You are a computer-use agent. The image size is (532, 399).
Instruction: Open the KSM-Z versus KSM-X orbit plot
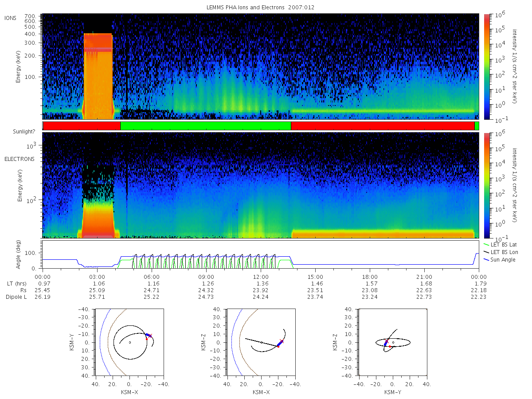(x=261, y=342)
